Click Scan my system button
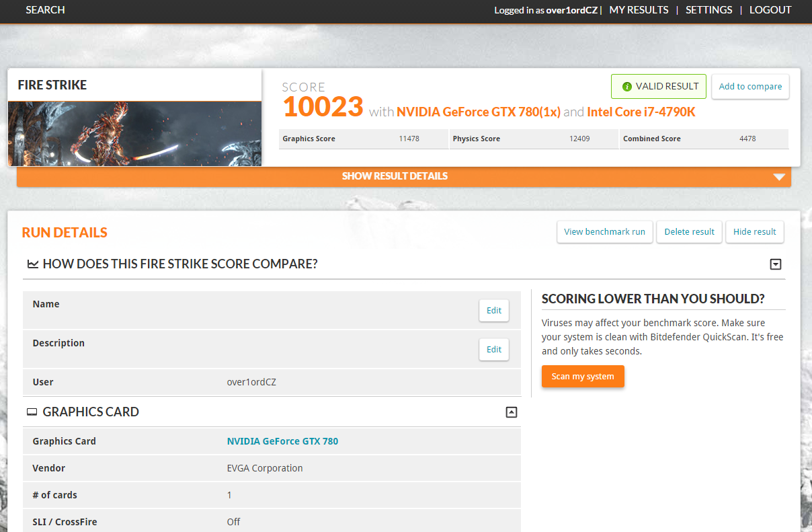The width and height of the screenshot is (812, 532). click(x=583, y=377)
